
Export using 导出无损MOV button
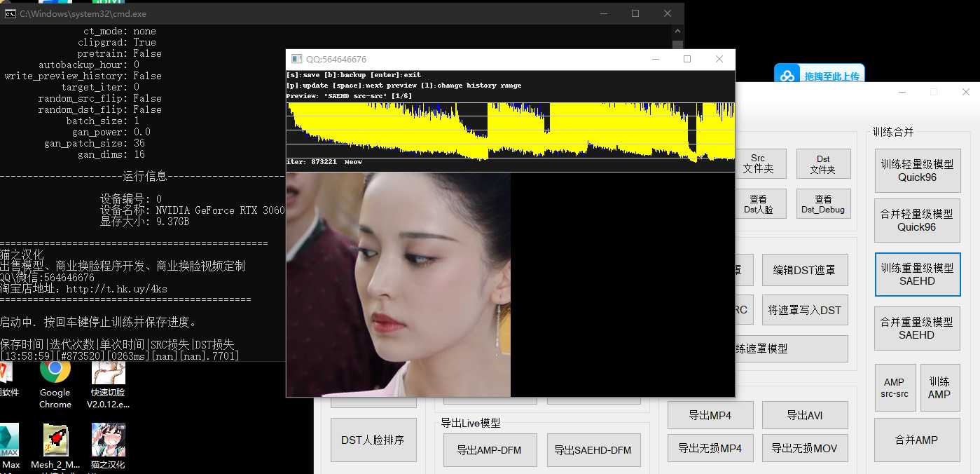[804, 448]
